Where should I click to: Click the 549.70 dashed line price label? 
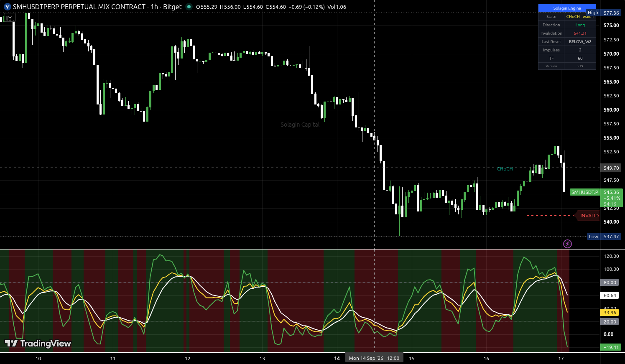[611, 168]
